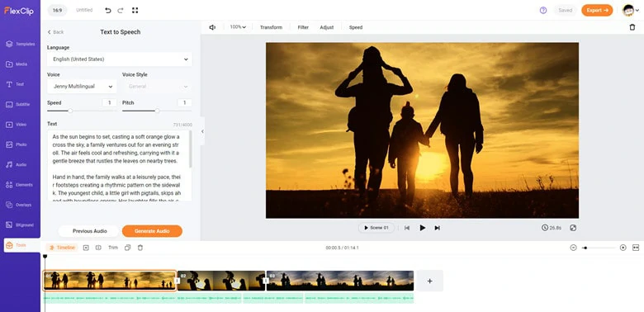
Task: Click the Export button
Action: pos(597,10)
